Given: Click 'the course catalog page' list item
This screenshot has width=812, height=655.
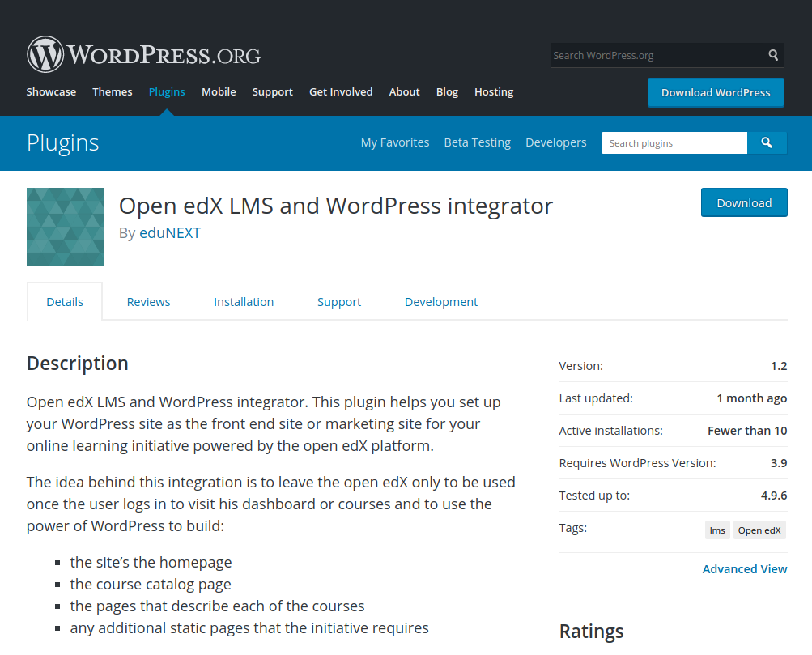Looking at the screenshot, I should (151, 584).
